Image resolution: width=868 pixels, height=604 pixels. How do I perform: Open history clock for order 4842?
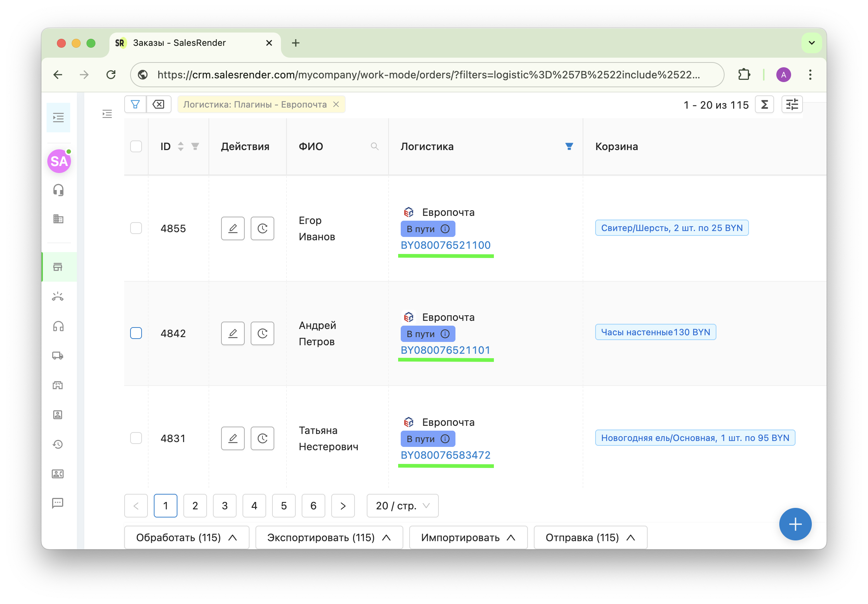[x=262, y=333]
